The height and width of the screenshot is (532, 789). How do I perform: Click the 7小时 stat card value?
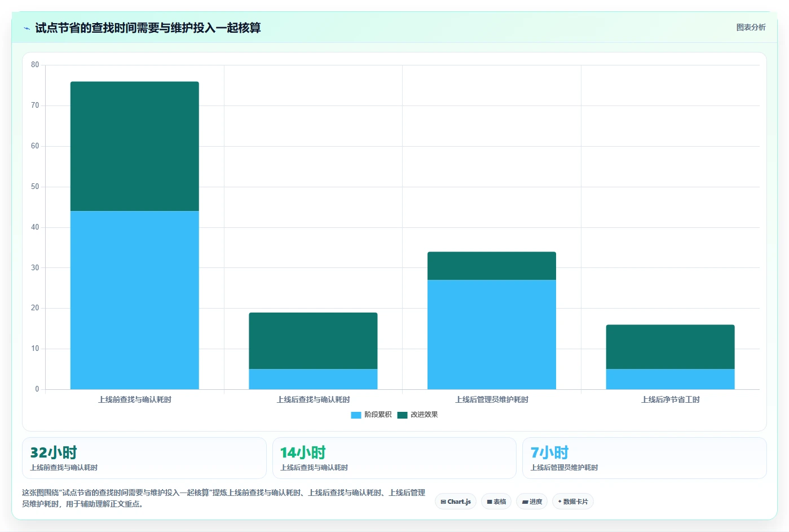pos(550,452)
